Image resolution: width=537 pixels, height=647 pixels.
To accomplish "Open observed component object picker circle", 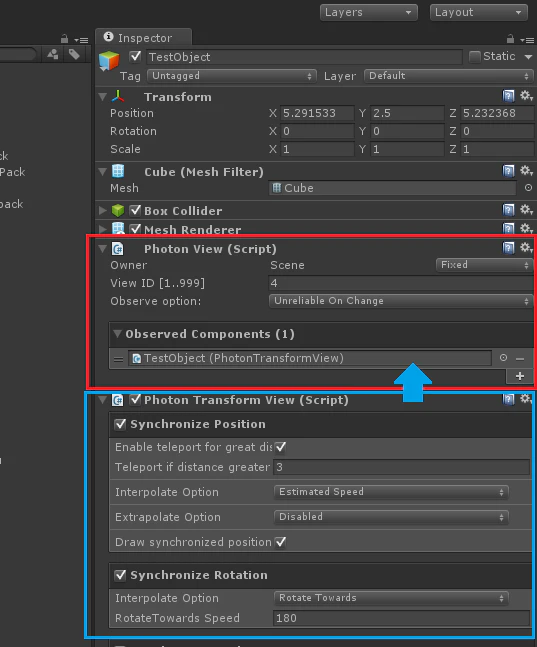I will point(503,358).
